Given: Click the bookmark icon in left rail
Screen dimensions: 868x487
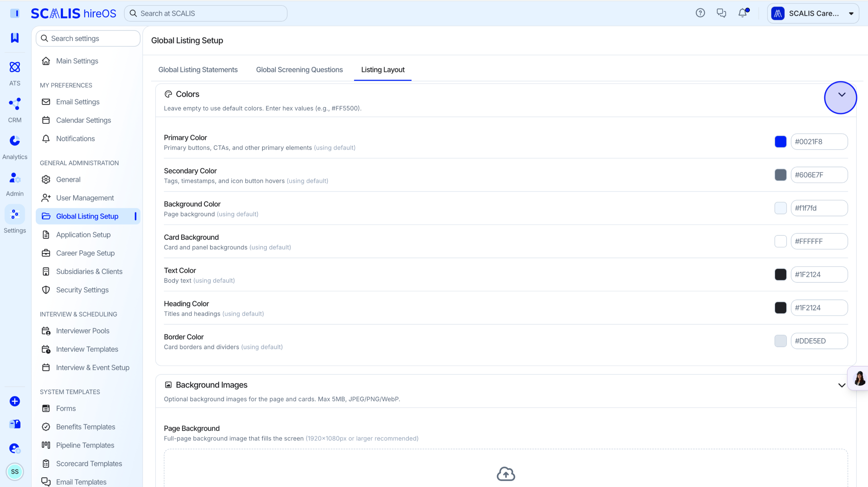Looking at the screenshot, I should pyautogui.click(x=15, y=37).
